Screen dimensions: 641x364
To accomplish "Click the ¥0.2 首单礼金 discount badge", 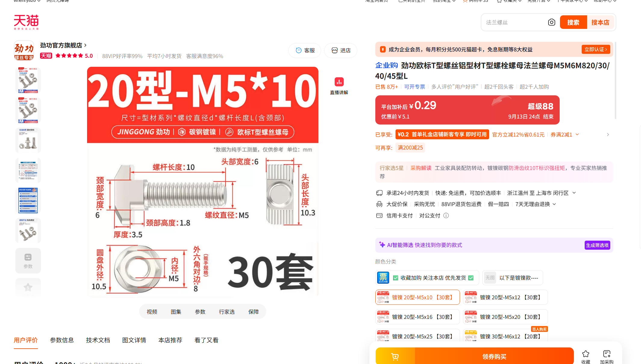I will pos(442,134).
